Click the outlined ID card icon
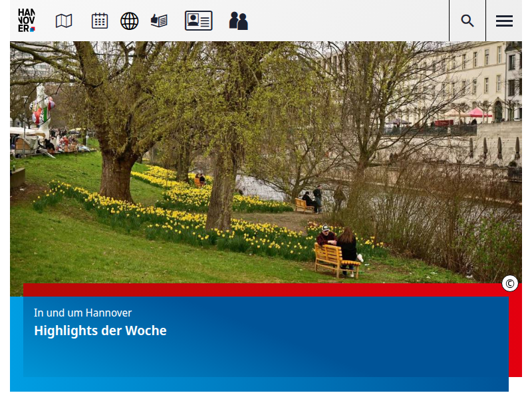The width and height of the screenshot is (532, 399). pyautogui.click(x=198, y=21)
